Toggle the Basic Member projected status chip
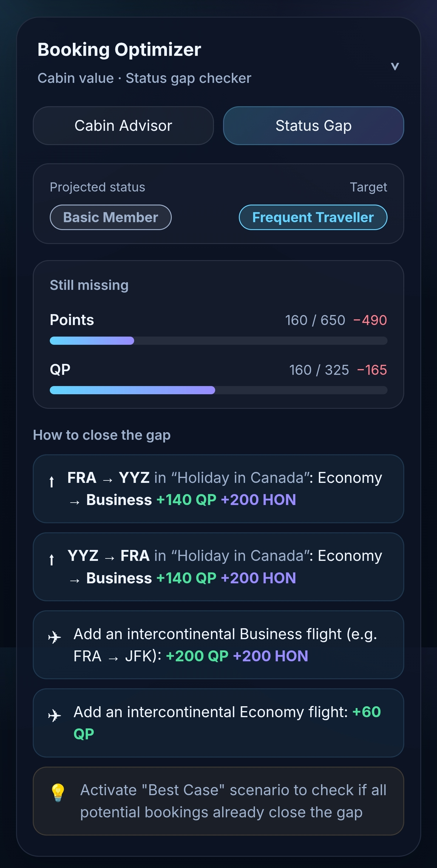 [x=110, y=217]
